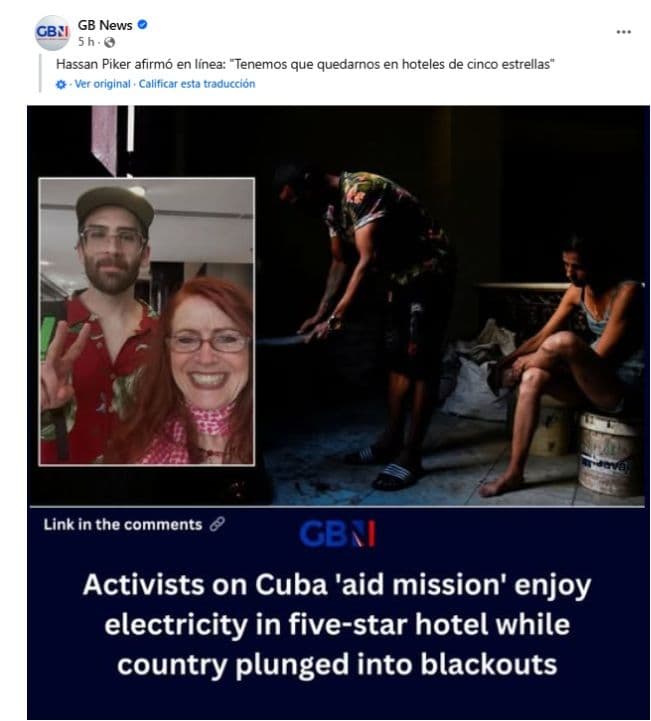Click 'Link in the comments' text
Viewport: 651px width, 721px height.
[123, 524]
